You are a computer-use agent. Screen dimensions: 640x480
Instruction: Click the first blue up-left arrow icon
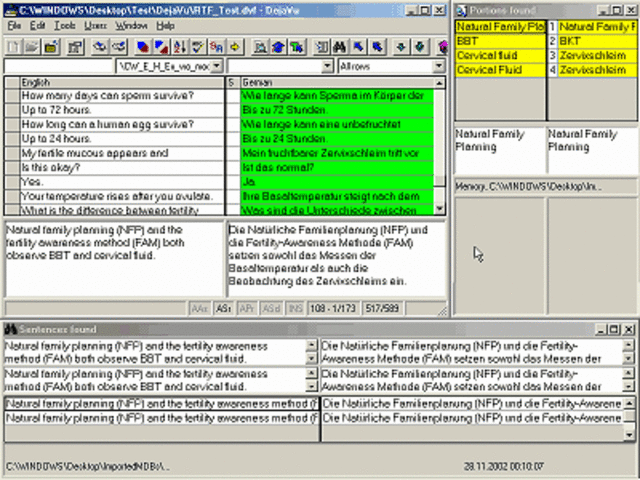pos(358,47)
